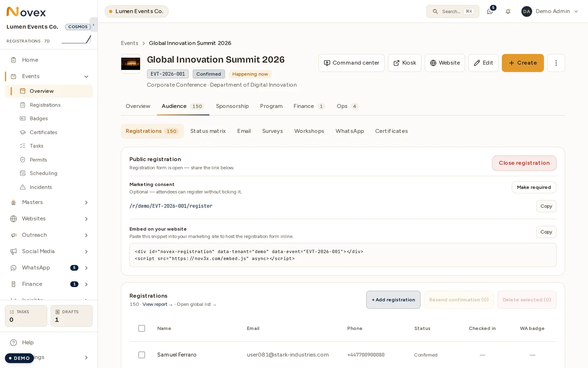588x368 pixels.
Task: Open Badges in the sidebar
Action: click(39, 119)
